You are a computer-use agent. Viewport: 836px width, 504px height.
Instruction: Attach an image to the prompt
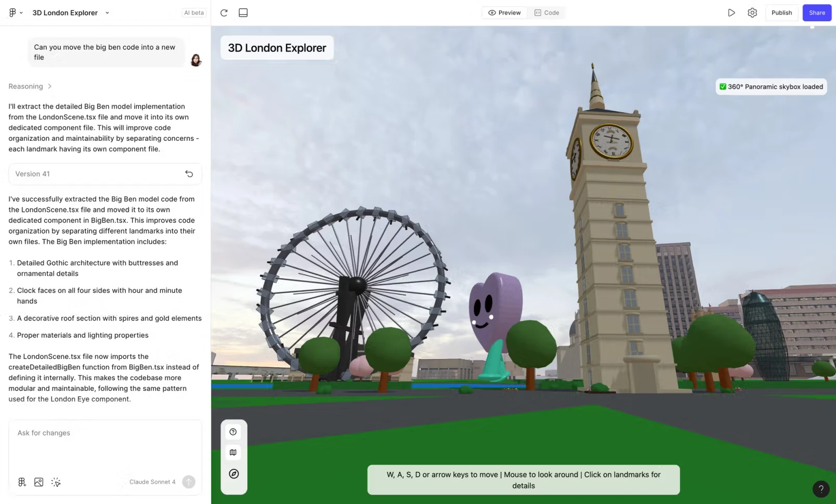pyautogui.click(x=38, y=482)
